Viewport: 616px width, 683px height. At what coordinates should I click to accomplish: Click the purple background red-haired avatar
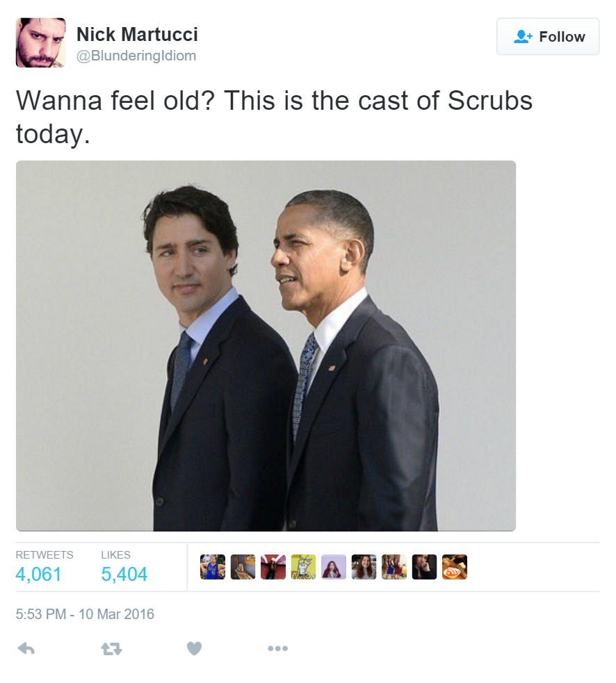[x=334, y=567]
